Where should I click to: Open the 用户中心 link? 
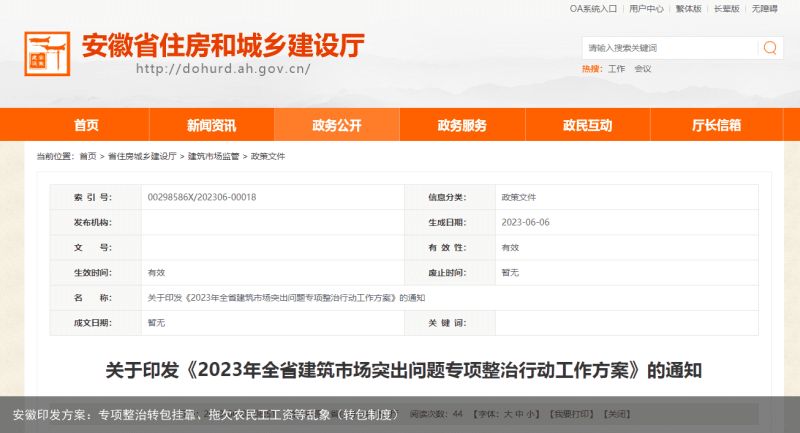point(646,9)
